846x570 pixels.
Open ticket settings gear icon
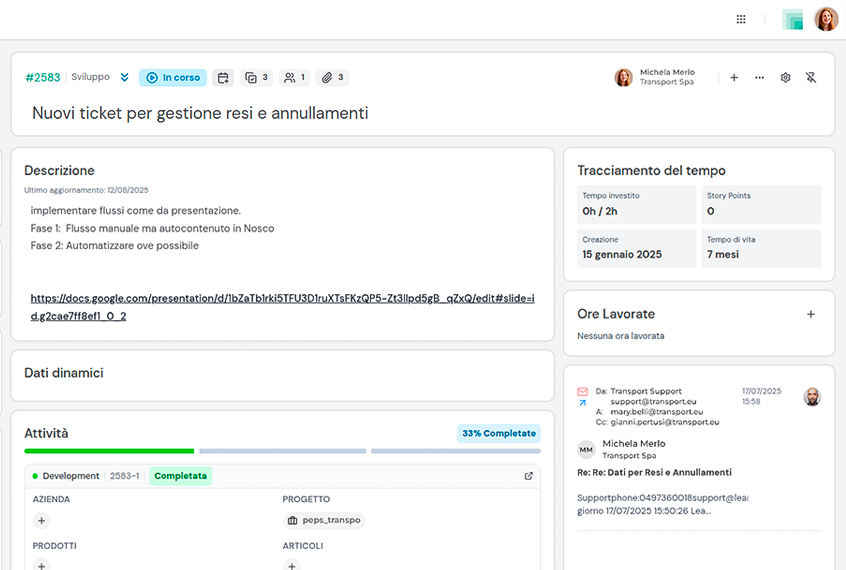click(x=785, y=77)
